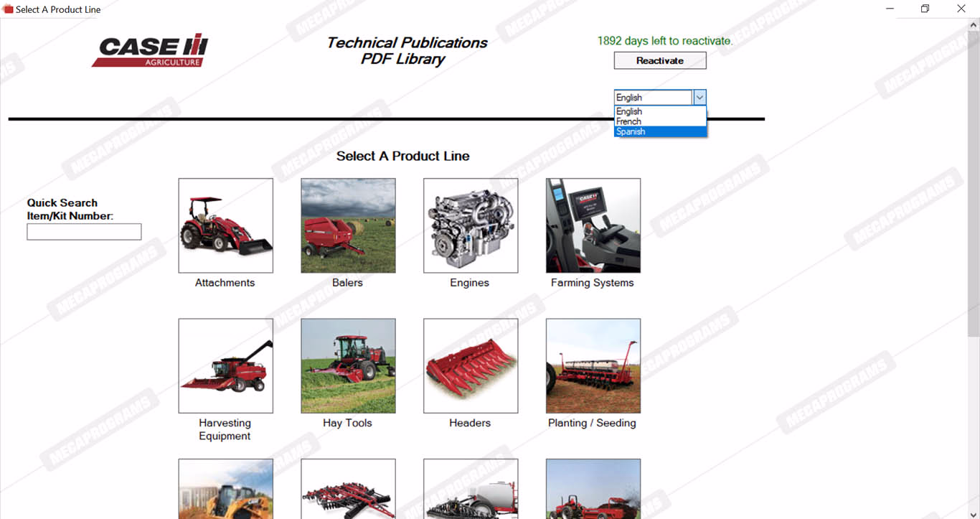Open the tillage implement thumbnail
The height and width of the screenshot is (519, 980).
pyautogui.click(x=348, y=490)
